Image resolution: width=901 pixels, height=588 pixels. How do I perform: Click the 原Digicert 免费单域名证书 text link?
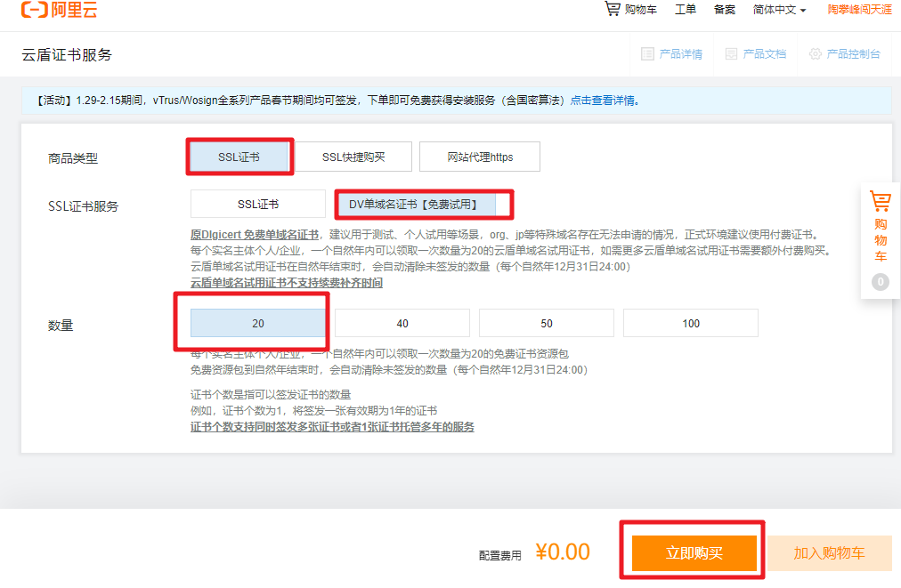click(255, 234)
